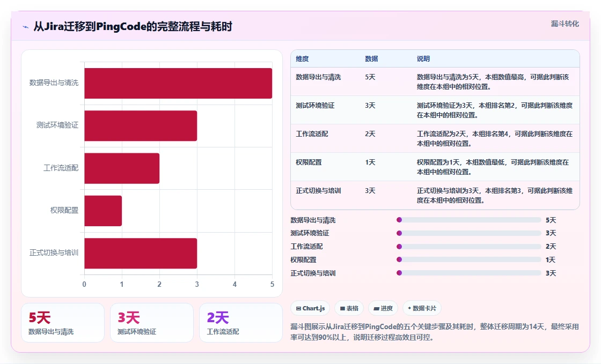Image resolution: width=601 pixels, height=364 pixels.
Task: Click the 1天 cell in the table
Action: click(x=370, y=162)
